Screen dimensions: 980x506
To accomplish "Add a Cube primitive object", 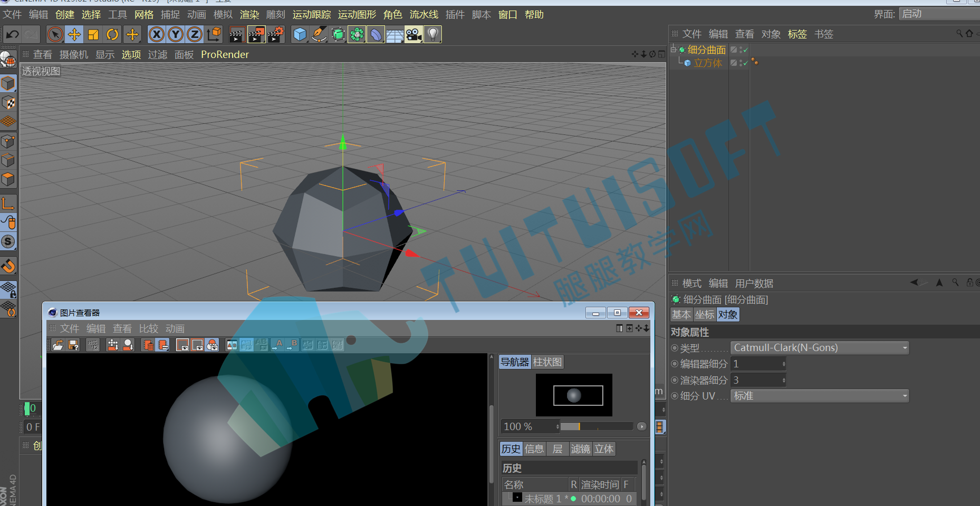I will pos(300,35).
